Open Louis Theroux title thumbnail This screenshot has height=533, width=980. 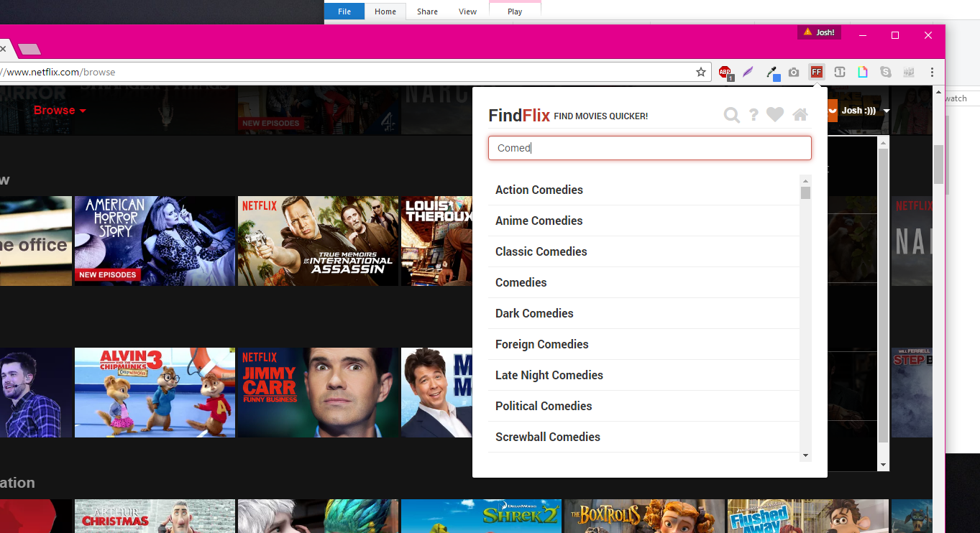click(x=436, y=241)
